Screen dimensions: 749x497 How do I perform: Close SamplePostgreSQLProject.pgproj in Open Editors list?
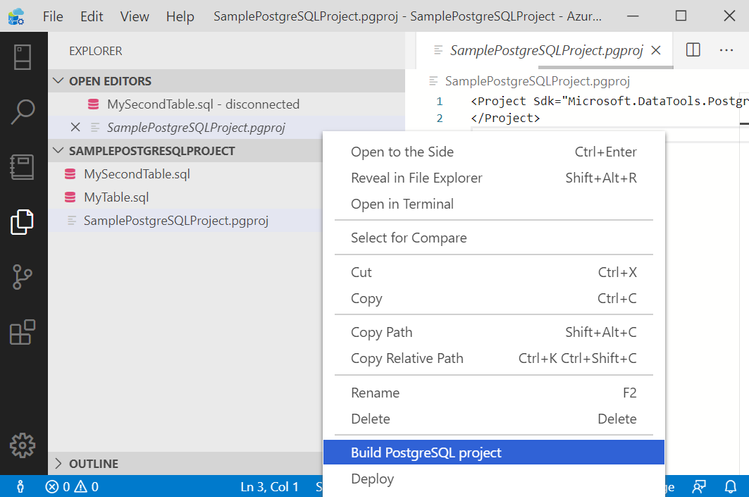click(x=76, y=127)
